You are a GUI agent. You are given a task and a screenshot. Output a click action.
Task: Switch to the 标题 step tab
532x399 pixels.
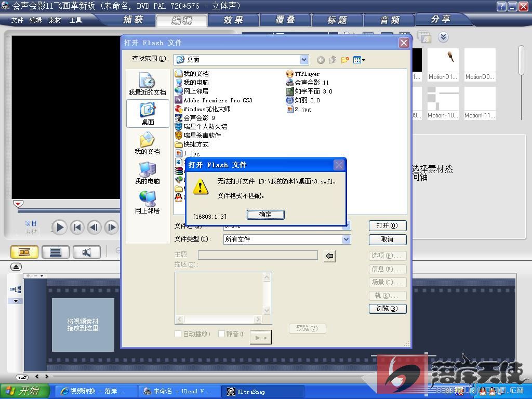tap(337, 20)
